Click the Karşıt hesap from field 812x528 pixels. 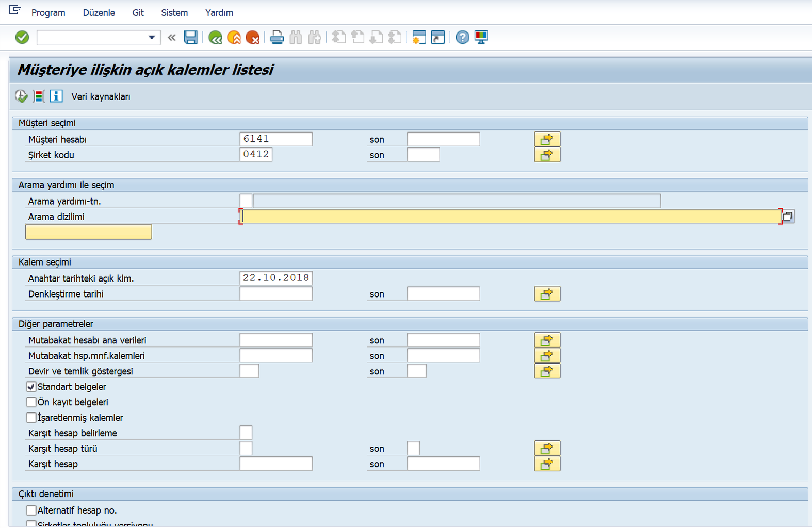276,464
